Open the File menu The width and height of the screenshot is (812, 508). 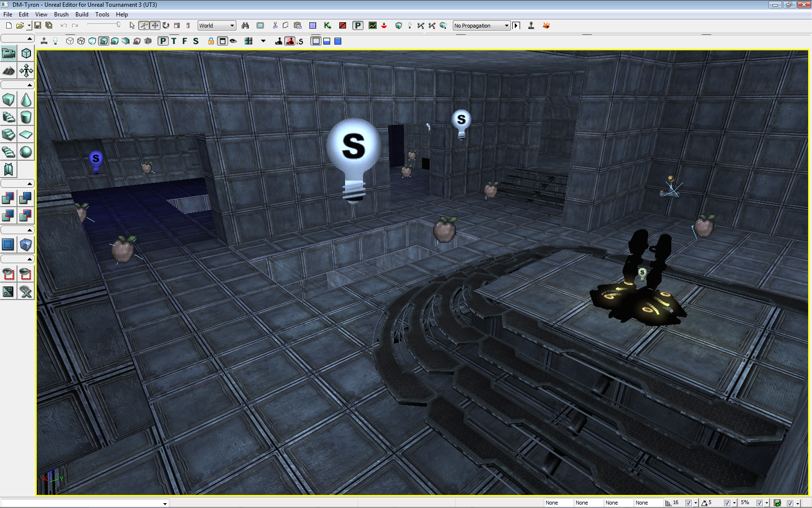[x=8, y=15]
